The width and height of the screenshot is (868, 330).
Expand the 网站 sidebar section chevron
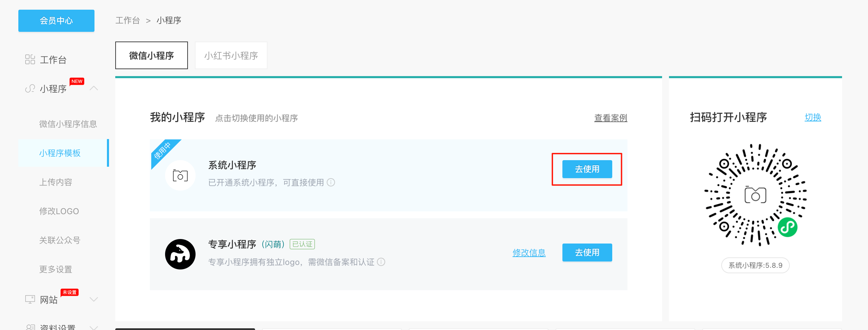(x=94, y=299)
